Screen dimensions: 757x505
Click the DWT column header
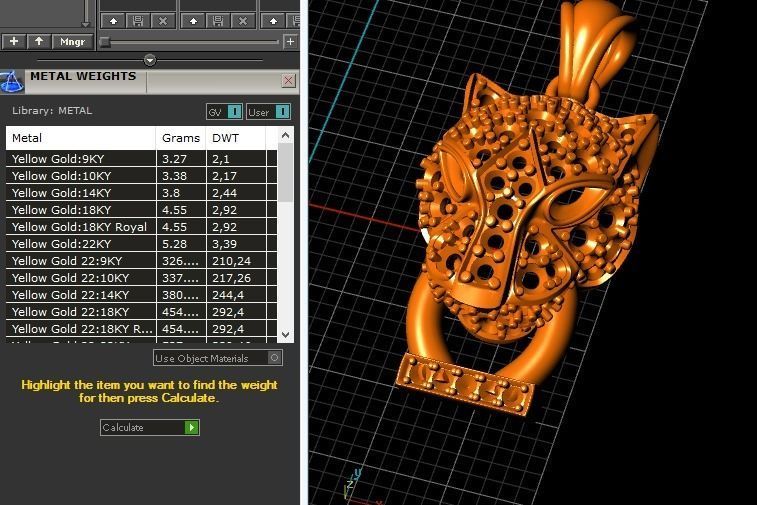[x=236, y=138]
